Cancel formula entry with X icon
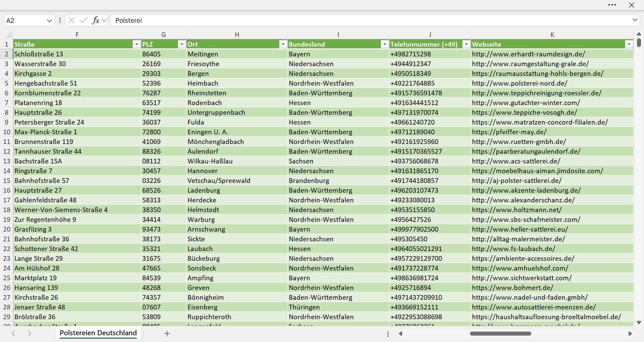 click(71, 20)
